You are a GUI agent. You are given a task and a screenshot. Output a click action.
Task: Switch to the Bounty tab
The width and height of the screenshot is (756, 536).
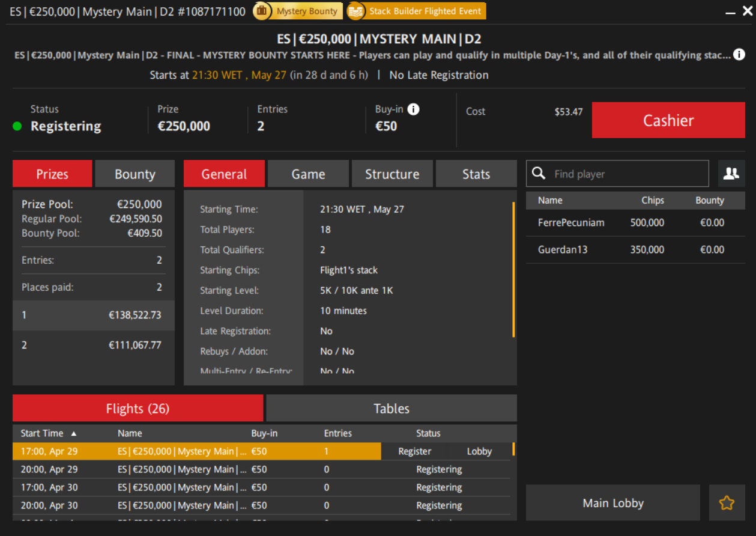click(135, 174)
